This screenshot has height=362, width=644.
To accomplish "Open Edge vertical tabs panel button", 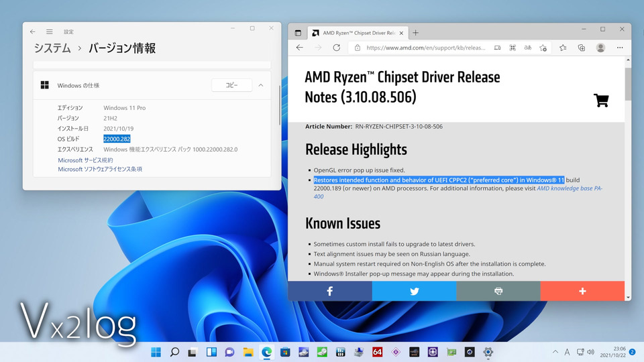I will click(x=298, y=33).
